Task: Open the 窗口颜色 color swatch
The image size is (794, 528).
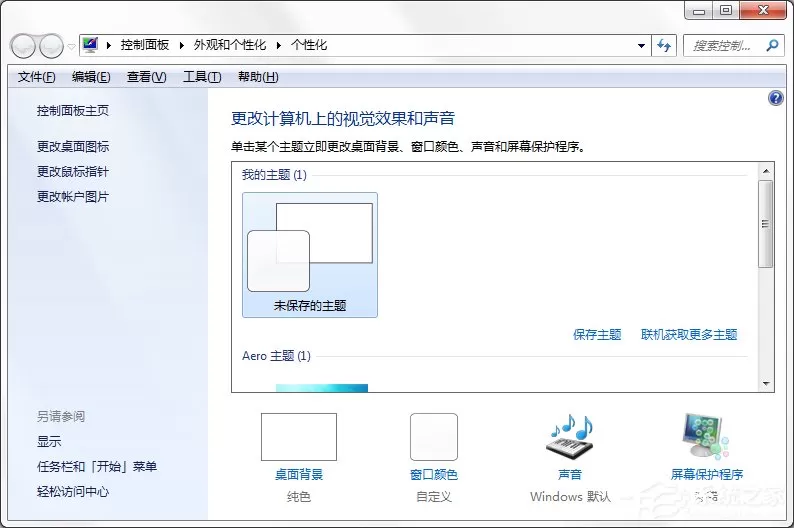Action: (434, 436)
